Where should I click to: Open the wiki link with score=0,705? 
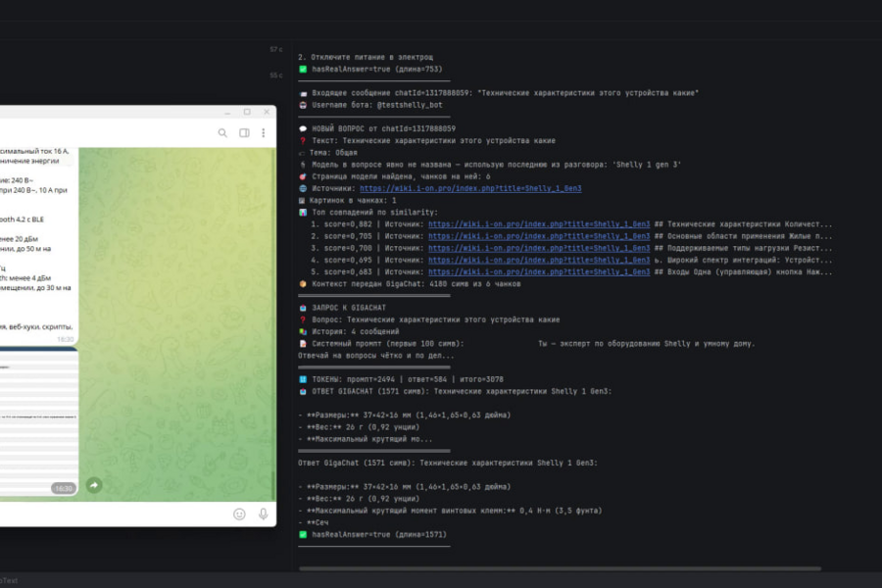pos(539,236)
